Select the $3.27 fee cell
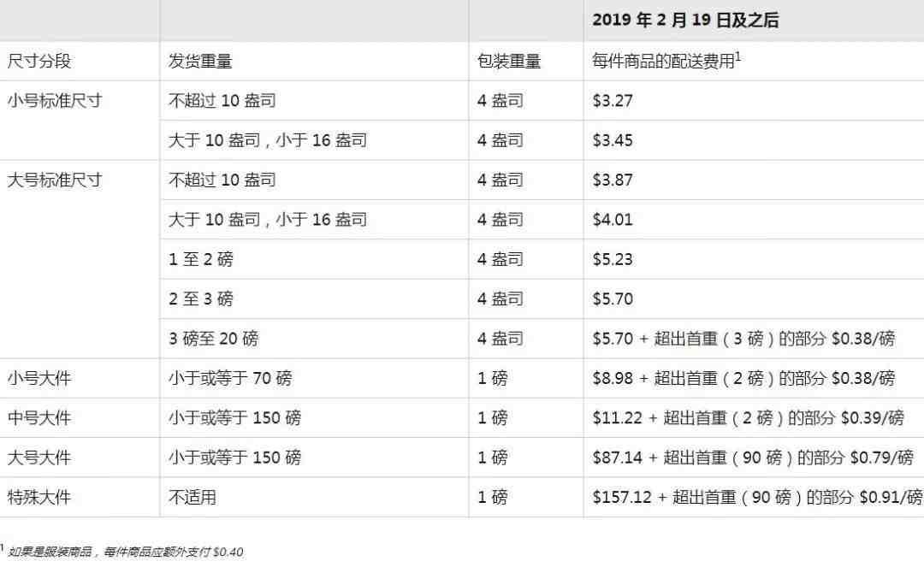924x567 pixels. coord(613,101)
